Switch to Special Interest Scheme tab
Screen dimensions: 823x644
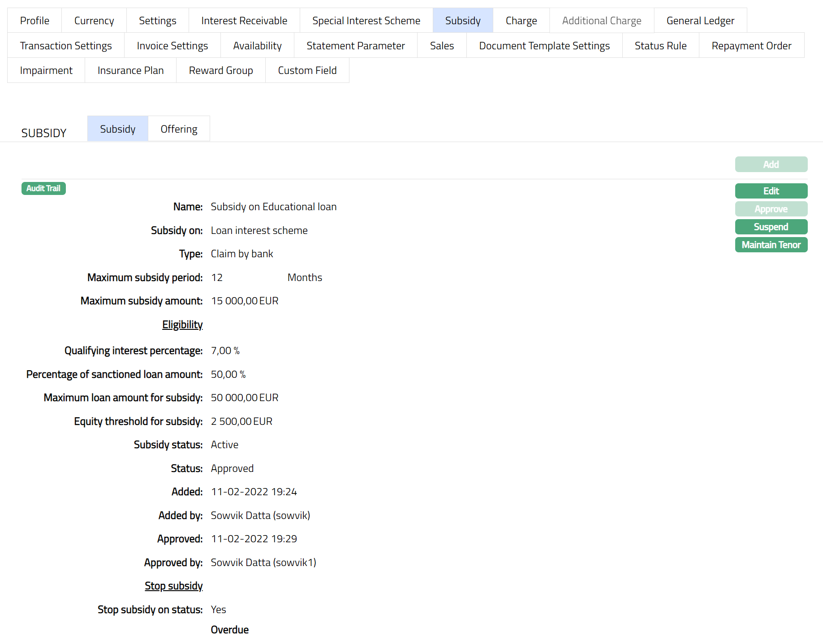coord(366,21)
